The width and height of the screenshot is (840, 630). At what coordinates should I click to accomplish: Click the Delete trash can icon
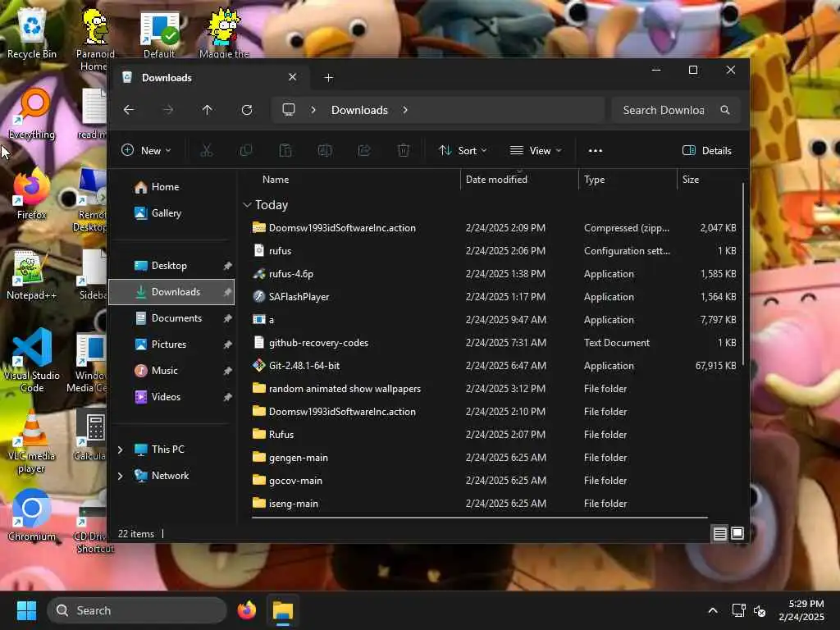(404, 151)
